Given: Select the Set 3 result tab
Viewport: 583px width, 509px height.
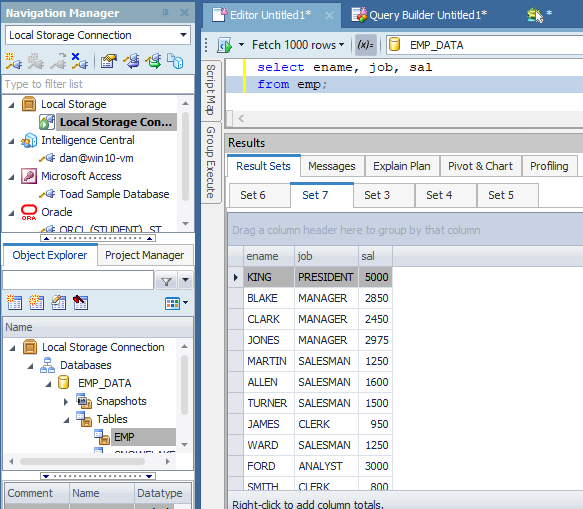Looking at the screenshot, I should click(377, 195).
